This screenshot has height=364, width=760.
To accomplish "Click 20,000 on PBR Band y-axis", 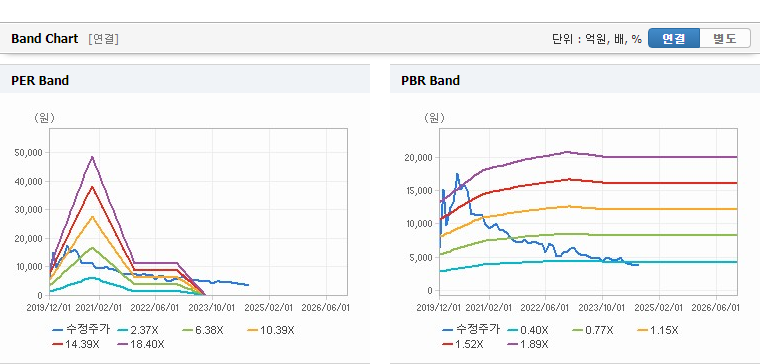I will click(x=420, y=158).
